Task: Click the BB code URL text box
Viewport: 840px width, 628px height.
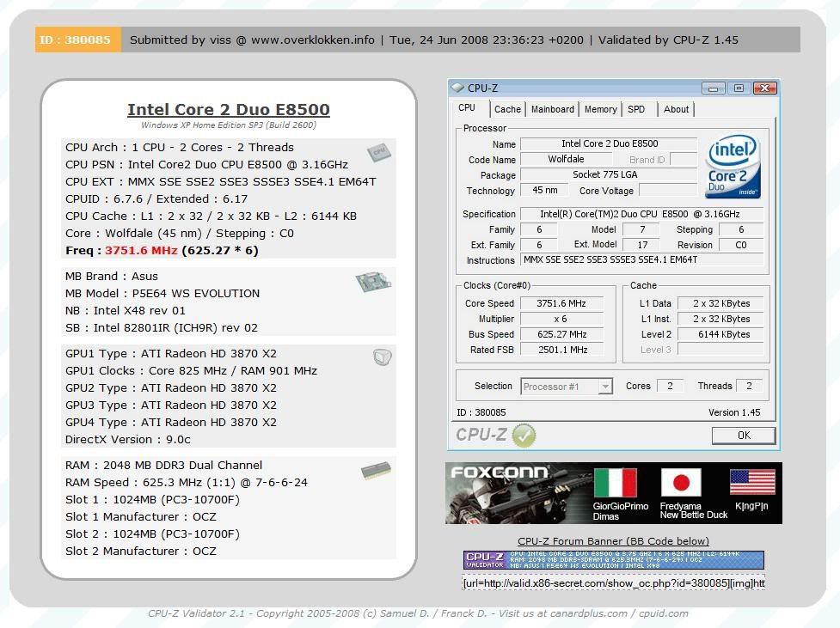Action: (613, 583)
